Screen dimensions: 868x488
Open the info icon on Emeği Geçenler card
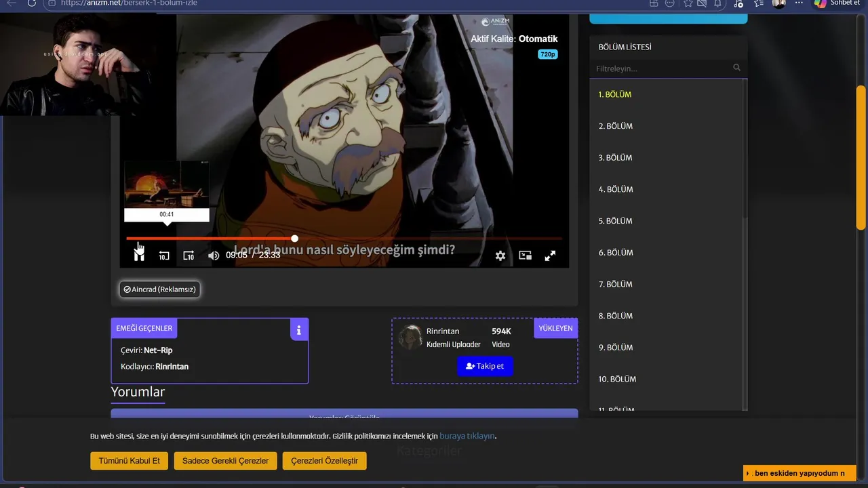(298, 330)
